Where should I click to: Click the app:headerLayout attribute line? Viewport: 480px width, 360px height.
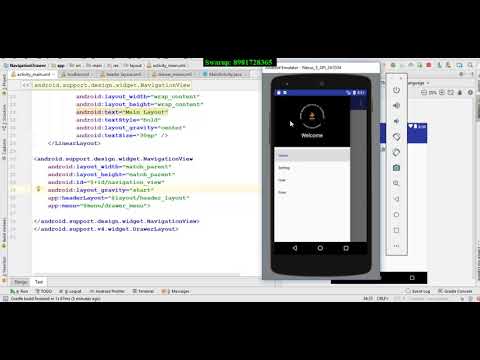click(118, 198)
